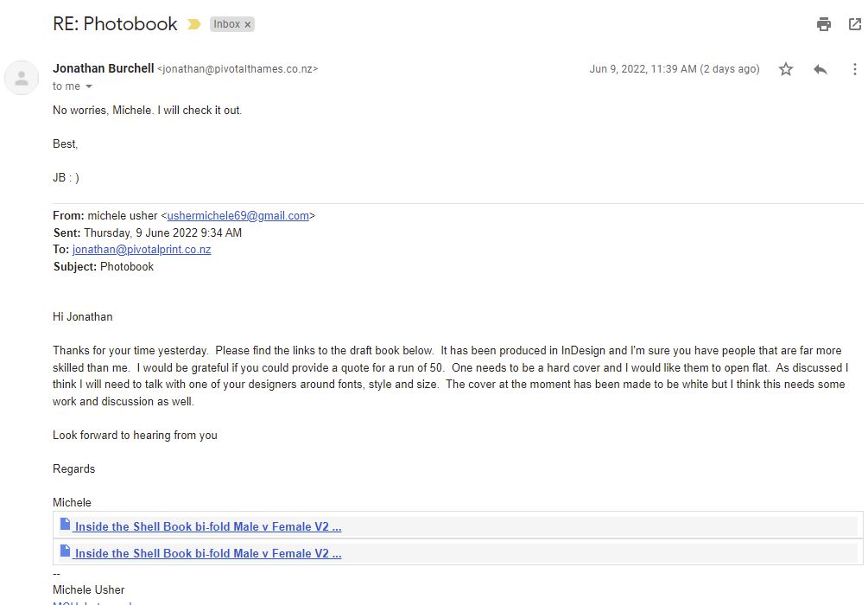The width and height of the screenshot is (868, 605).
Task: Open email in new window
Action: pos(855,24)
